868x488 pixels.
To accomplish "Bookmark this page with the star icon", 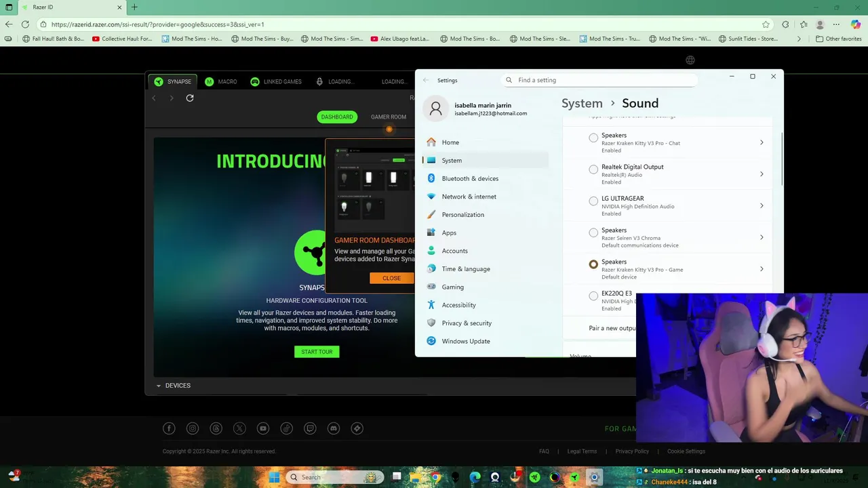I will [x=766, y=24].
